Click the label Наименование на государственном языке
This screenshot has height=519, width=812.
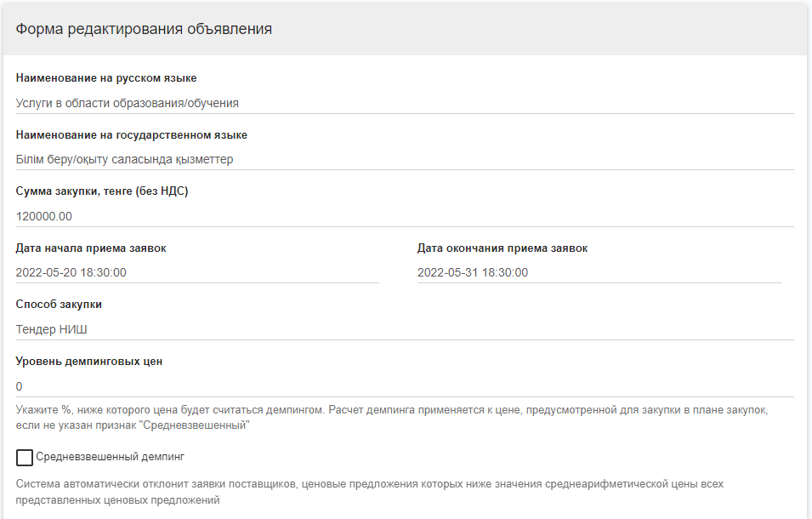tap(132, 135)
